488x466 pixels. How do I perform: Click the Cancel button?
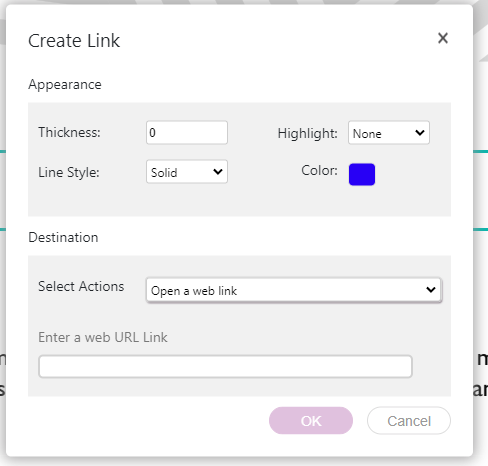tap(409, 421)
